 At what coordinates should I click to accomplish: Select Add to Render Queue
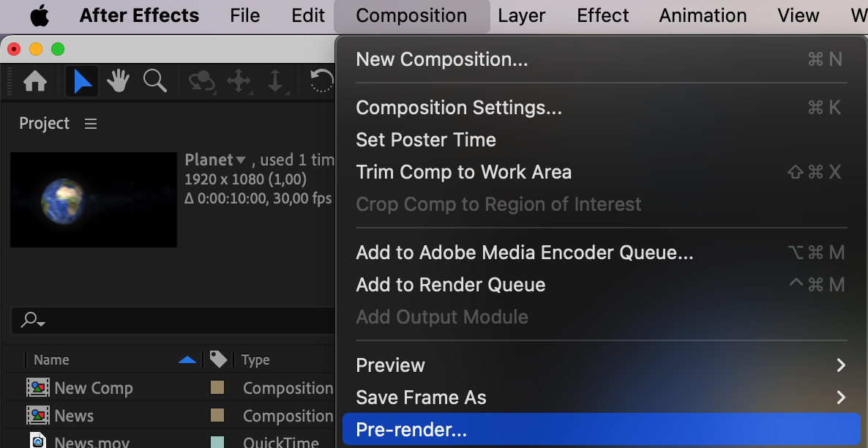pos(450,285)
